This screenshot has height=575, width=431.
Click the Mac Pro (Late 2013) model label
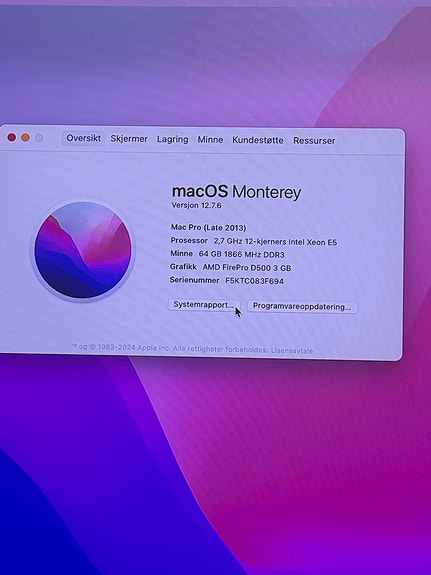(x=208, y=227)
